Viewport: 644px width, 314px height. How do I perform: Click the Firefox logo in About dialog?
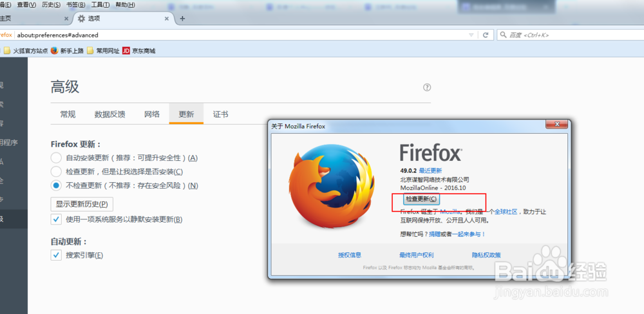pos(332,185)
